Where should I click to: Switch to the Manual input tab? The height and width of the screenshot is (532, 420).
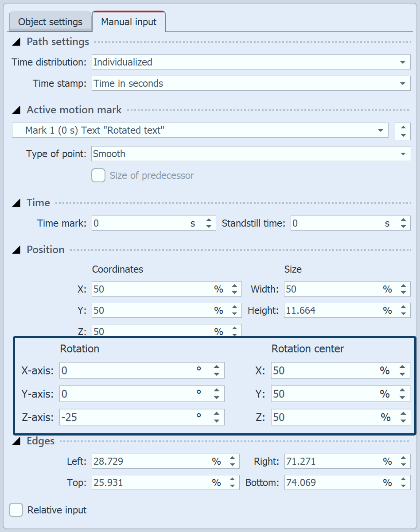[129, 21]
